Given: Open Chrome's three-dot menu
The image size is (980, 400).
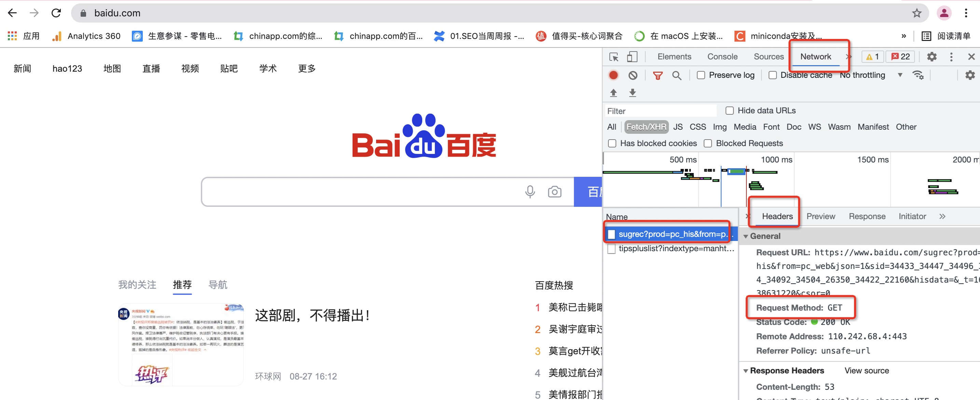Looking at the screenshot, I should (966, 13).
